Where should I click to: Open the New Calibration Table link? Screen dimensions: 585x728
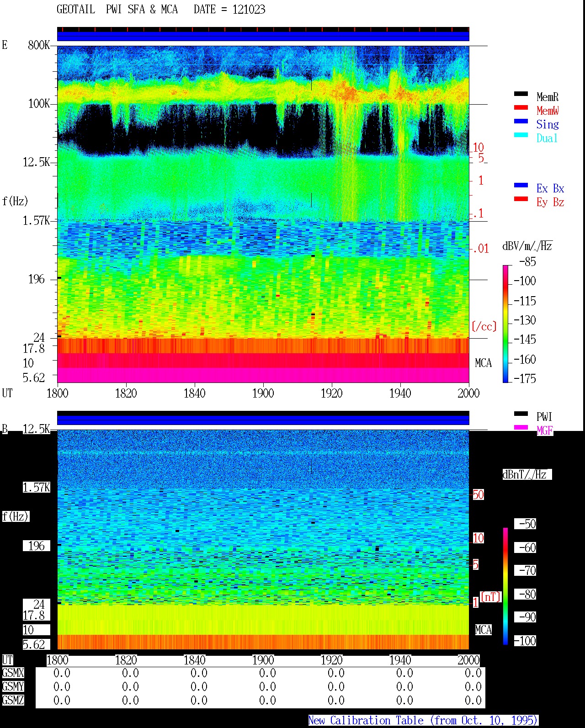coord(423,721)
